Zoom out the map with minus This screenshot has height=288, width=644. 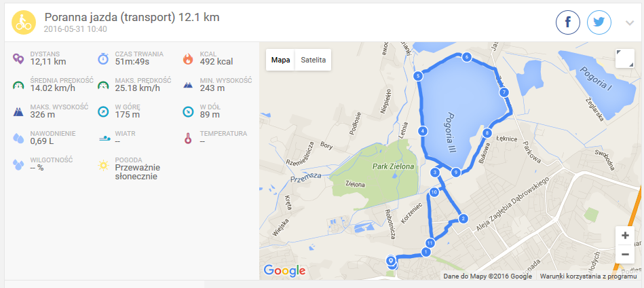pyautogui.click(x=625, y=254)
